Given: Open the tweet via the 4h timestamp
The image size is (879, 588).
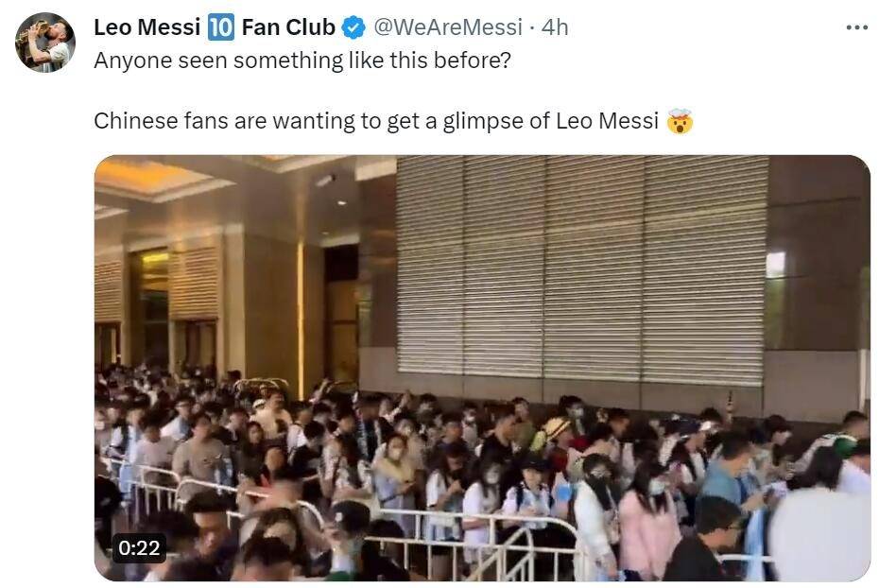Looking at the screenshot, I should click(x=555, y=26).
